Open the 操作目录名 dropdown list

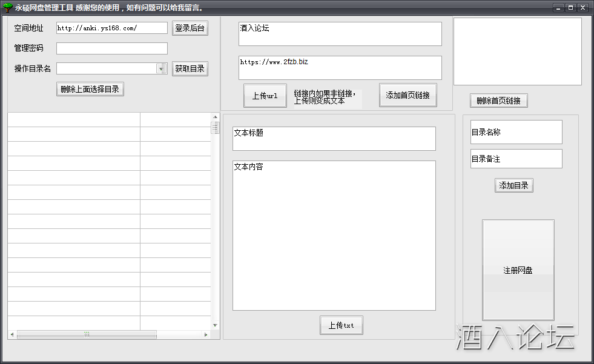(162, 69)
